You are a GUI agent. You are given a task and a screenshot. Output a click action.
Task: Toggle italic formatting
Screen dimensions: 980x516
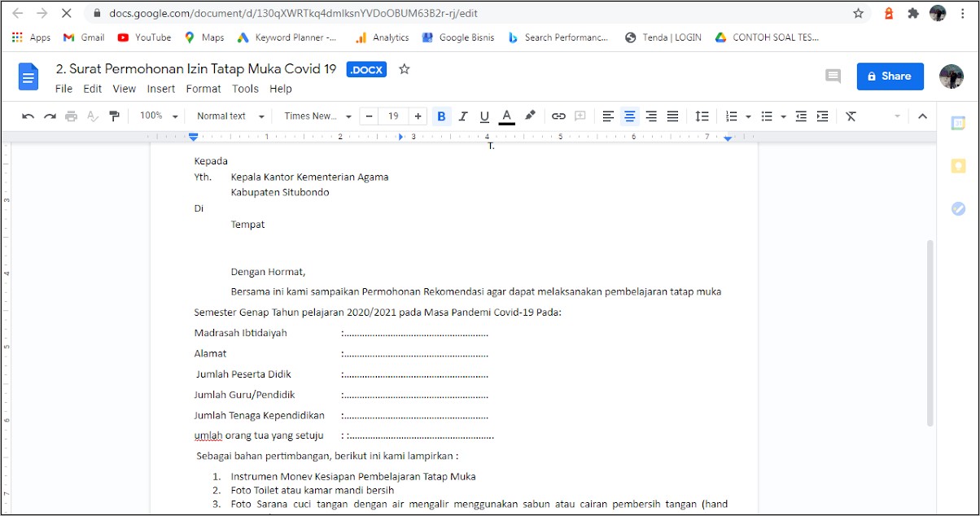(x=463, y=116)
